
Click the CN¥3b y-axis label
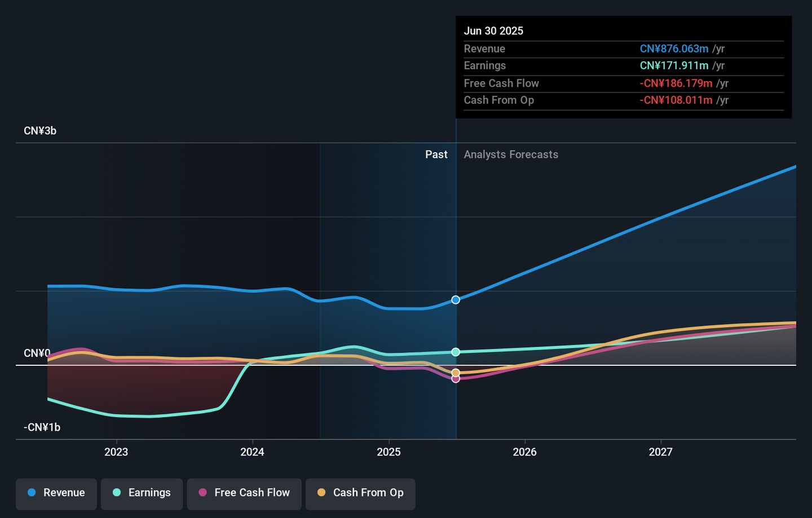(40, 131)
